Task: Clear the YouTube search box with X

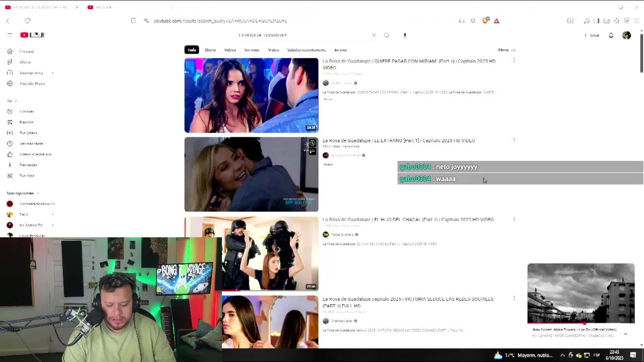Action: point(374,35)
